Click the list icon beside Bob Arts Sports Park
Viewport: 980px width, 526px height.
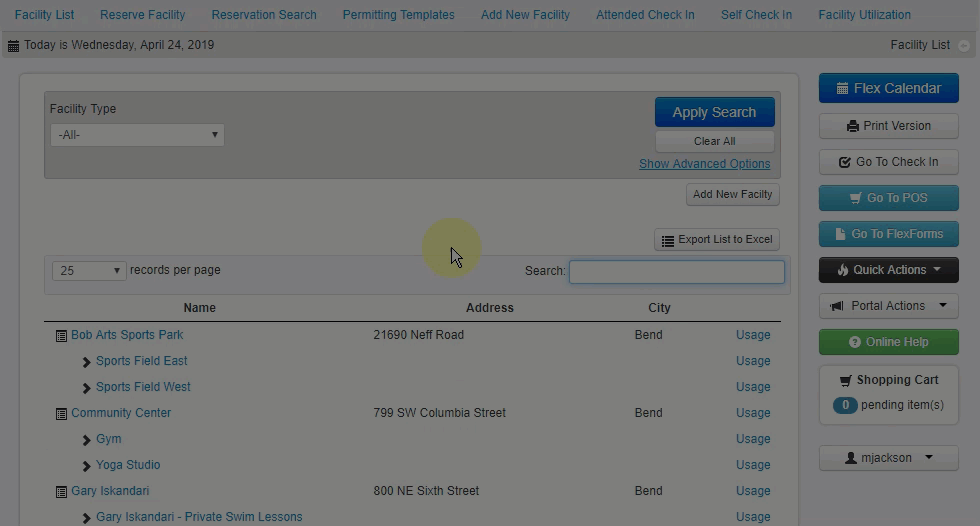[x=61, y=336]
